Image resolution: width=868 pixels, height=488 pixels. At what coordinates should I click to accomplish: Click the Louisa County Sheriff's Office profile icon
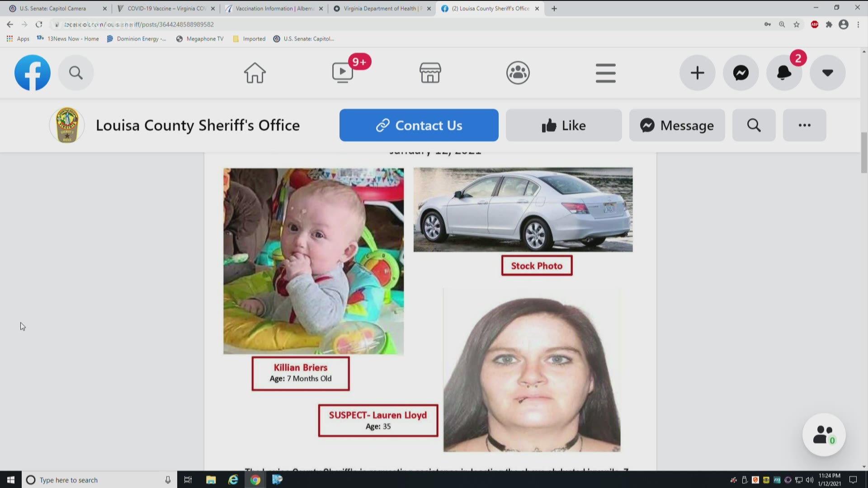(x=67, y=125)
